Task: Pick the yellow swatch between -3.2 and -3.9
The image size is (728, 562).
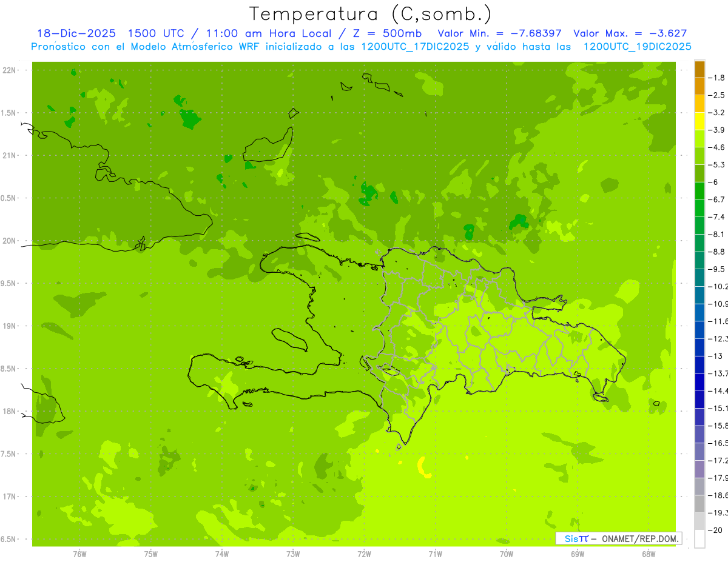Action: (x=699, y=121)
